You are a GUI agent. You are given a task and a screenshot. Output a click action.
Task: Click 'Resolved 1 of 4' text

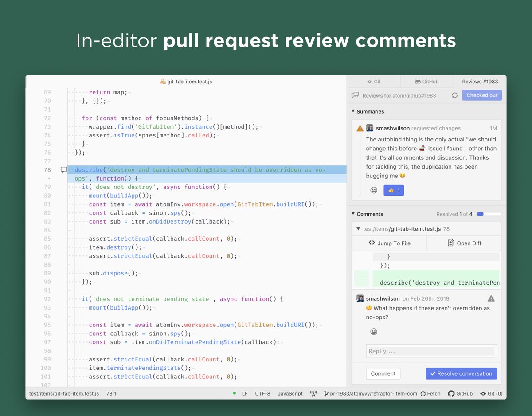(x=454, y=214)
